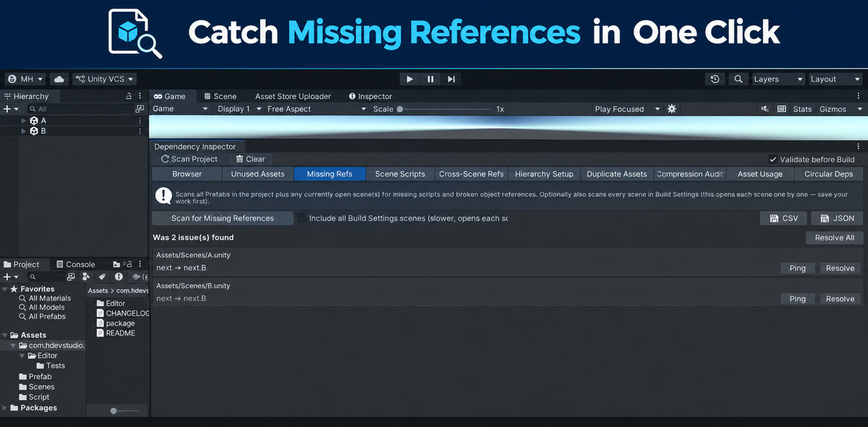Toggle hidden packages visibility eye icon
868x427 pixels.
click(x=136, y=277)
